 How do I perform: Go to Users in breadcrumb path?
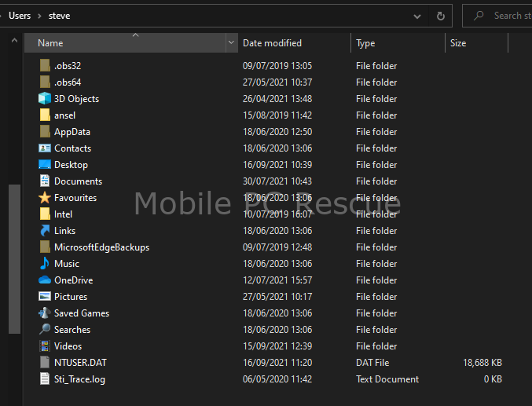coord(20,16)
